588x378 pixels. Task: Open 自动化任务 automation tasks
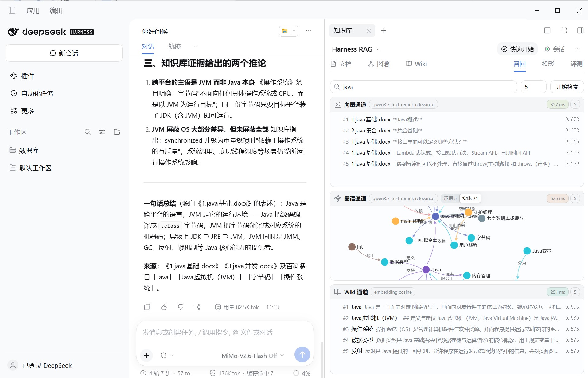pyautogui.click(x=32, y=93)
